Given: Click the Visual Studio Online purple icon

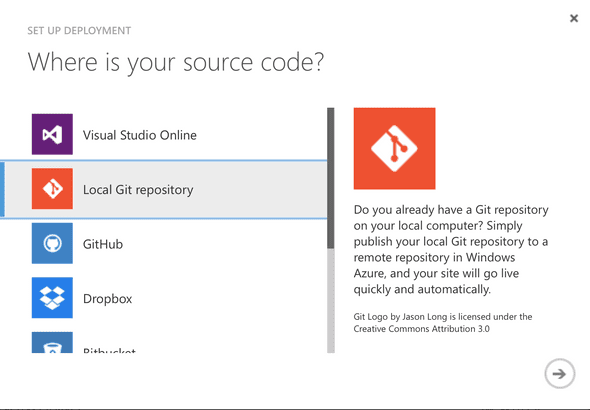Looking at the screenshot, I should click(x=52, y=134).
